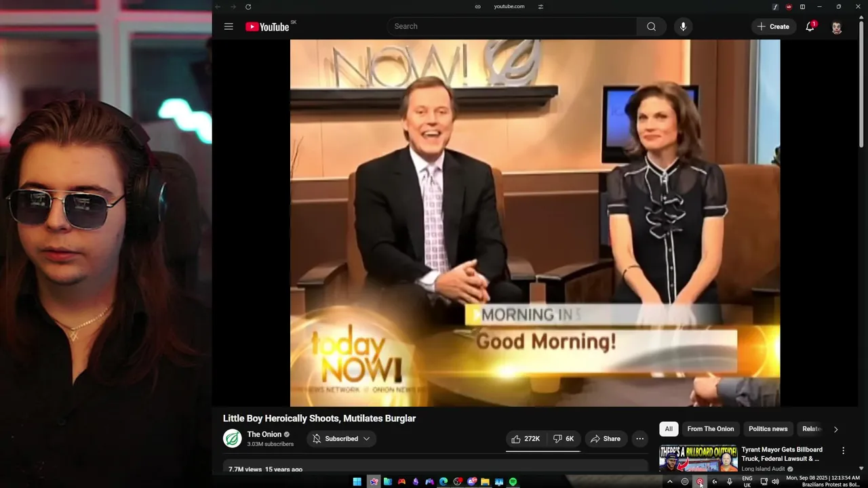This screenshot has width=868, height=488.
Task: Open options for Tyrant Mayor video
Action: coord(843,451)
